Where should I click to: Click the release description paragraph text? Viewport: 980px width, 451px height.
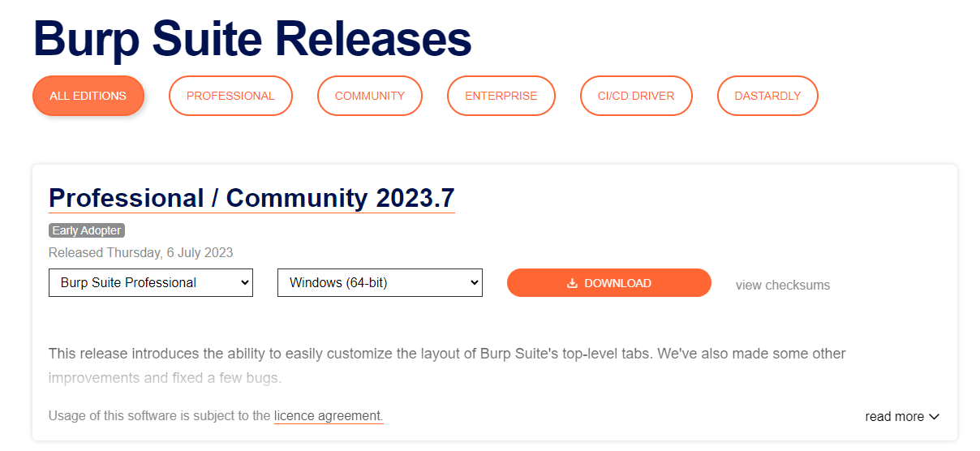pyautogui.click(x=447, y=366)
